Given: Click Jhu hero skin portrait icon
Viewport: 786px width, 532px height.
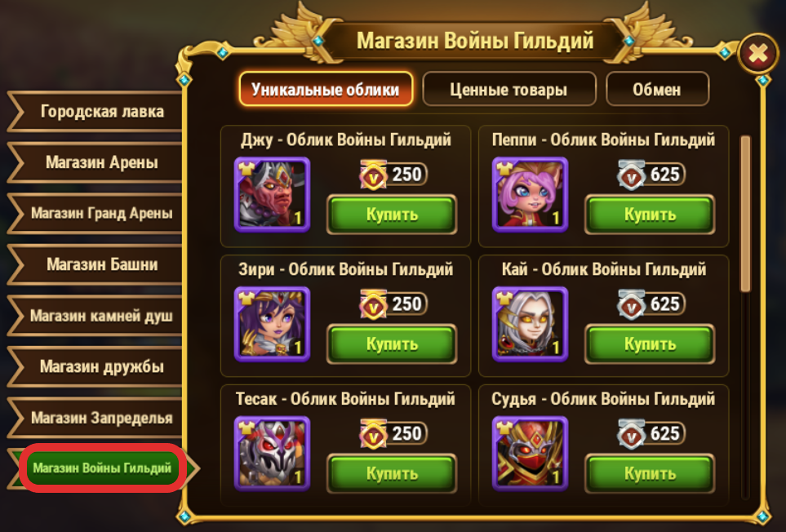Looking at the screenshot, I should [x=272, y=195].
